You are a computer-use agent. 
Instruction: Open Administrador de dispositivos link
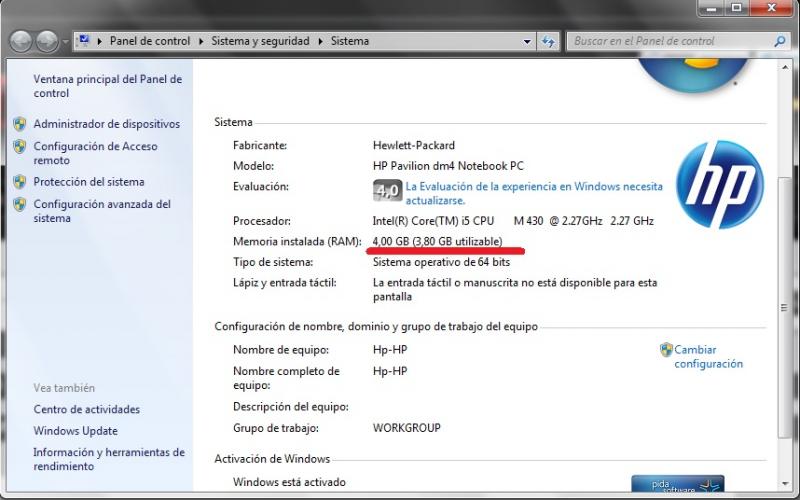[x=107, y=124]
